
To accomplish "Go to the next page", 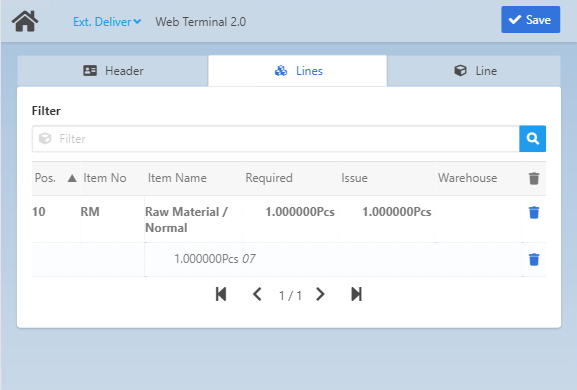I will click(x=321, y=294).
